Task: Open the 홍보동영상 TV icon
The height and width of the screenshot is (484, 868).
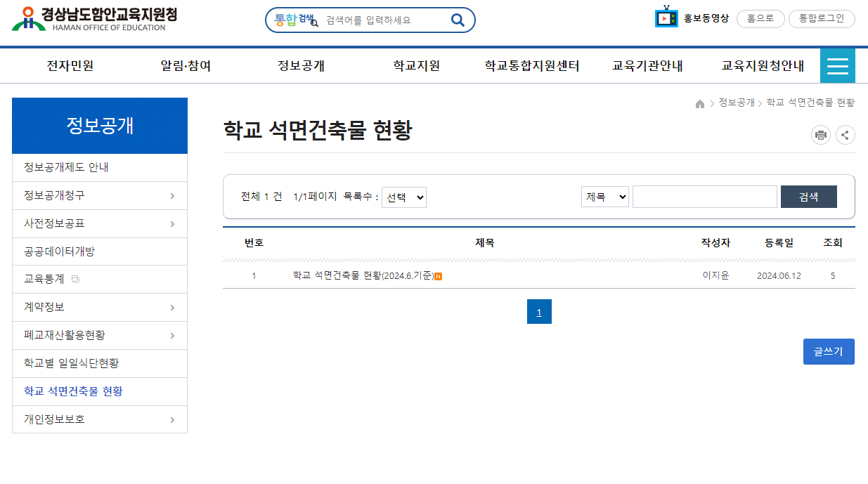Action: click(x=666, y=17)
